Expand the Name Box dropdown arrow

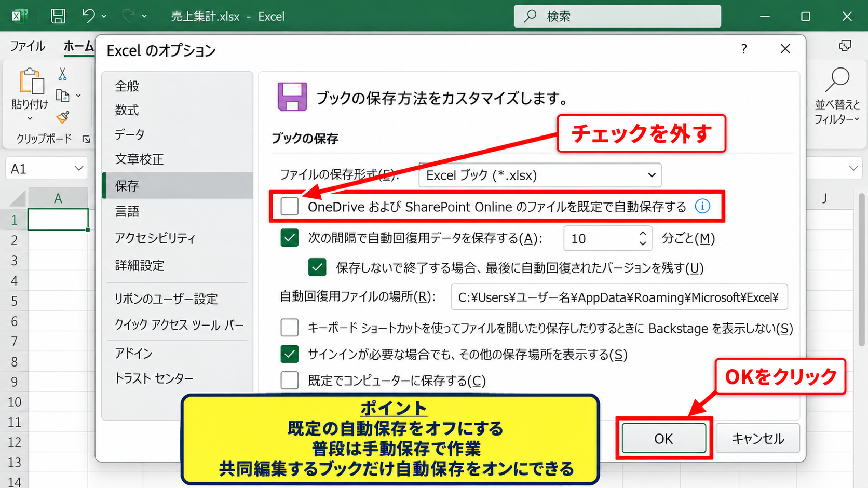tap(79, 169)
